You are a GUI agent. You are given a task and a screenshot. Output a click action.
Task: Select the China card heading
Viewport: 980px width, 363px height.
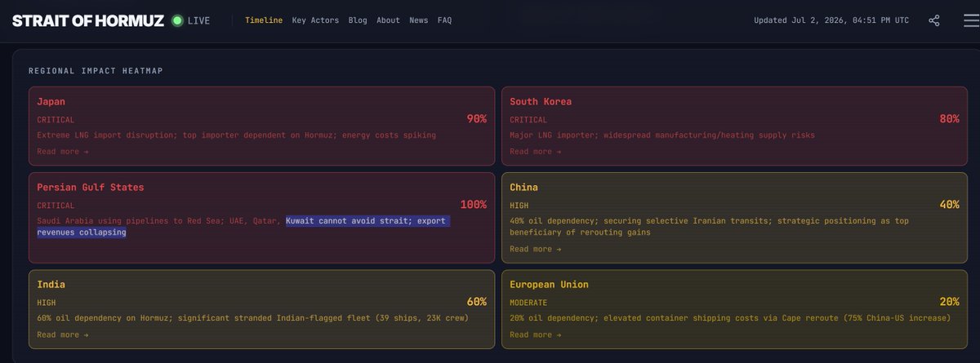coord(523,188)
